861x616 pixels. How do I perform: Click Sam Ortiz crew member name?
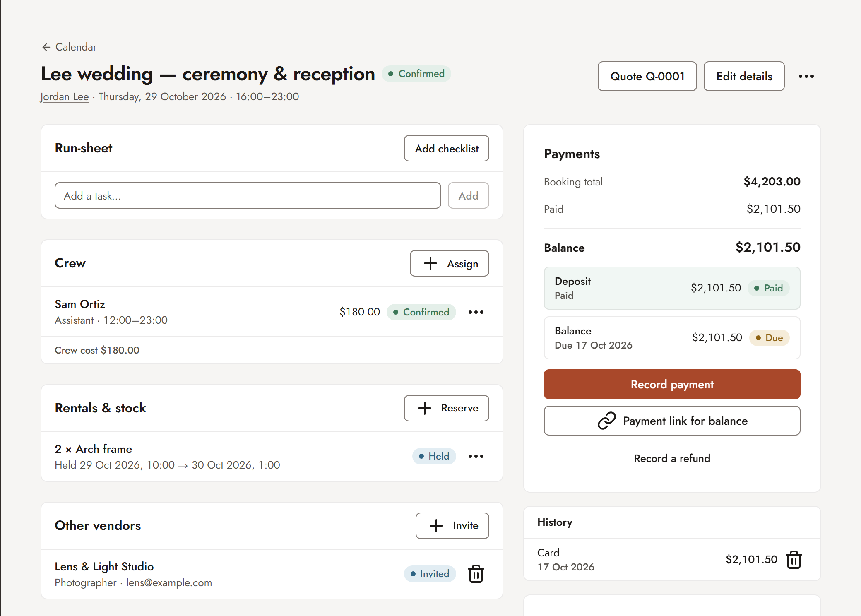click(80, 304)
